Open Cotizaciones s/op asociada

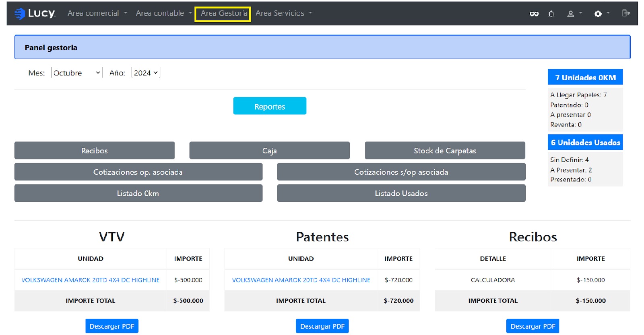coord(401,172)
